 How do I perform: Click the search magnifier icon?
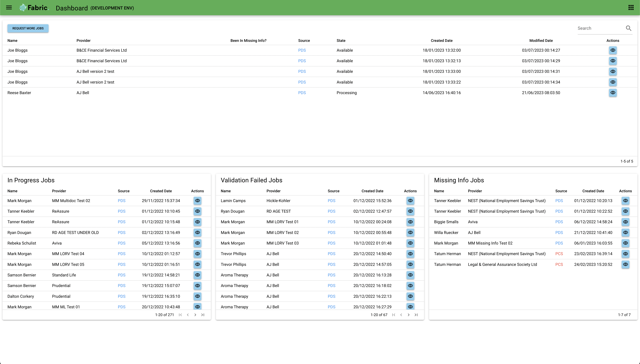pos(628,28)
